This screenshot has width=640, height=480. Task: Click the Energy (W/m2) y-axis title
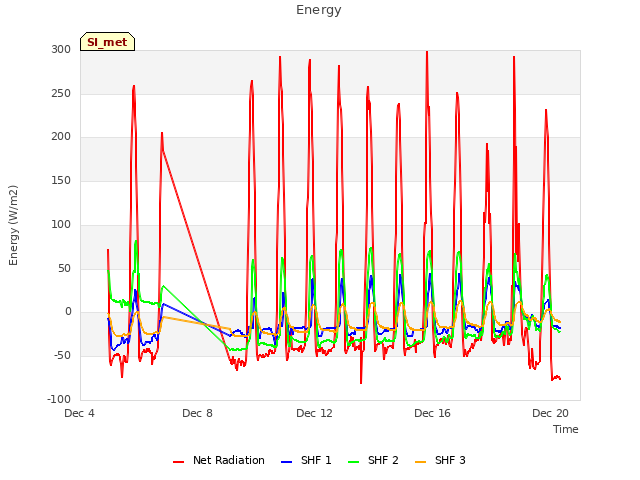(13, 225)
